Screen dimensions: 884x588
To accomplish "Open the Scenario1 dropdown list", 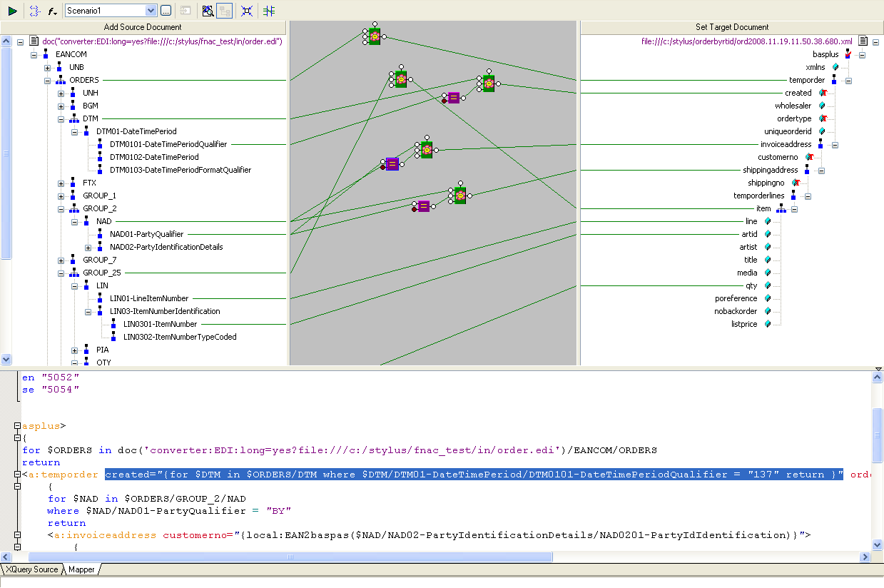I will coord(151,11).
